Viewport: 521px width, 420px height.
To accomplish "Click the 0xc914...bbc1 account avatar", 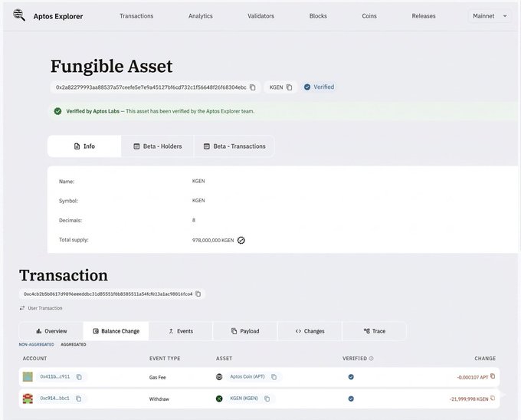I will [x=28, y=399].
